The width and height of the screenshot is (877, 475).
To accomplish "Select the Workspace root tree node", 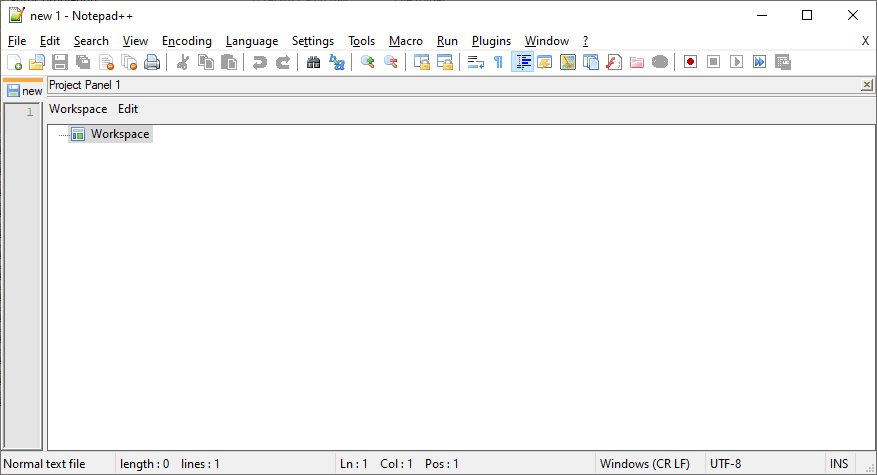I will [x=111, y=134].
